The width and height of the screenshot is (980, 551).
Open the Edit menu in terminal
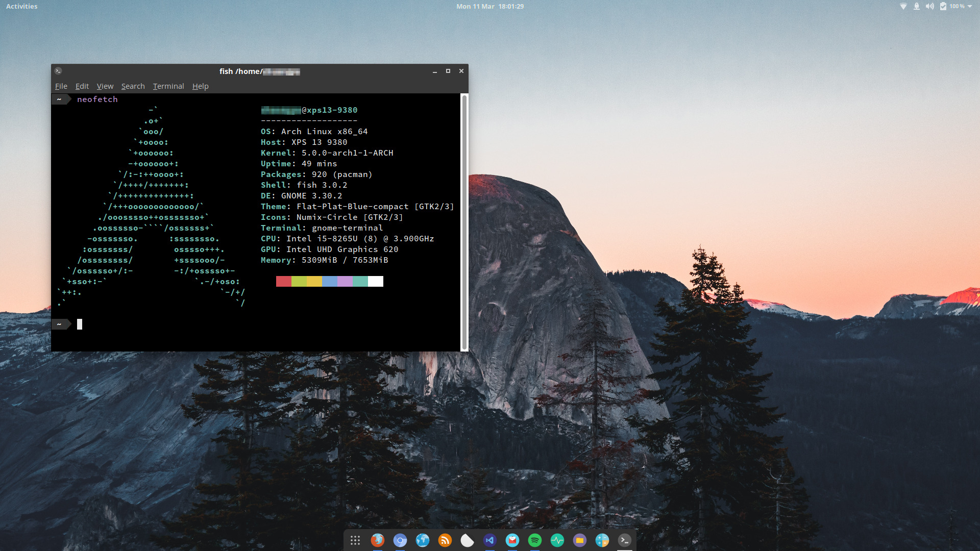coord(82,86)
